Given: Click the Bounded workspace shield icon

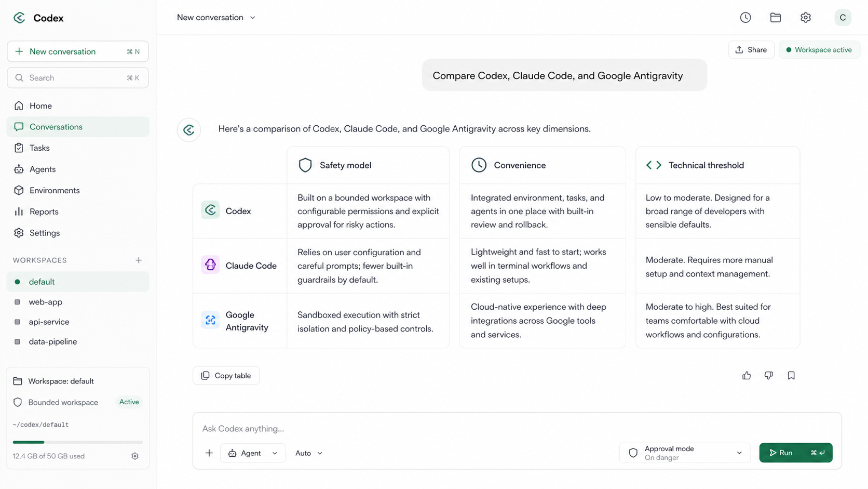Looking at the screenshot, I should tap(18, 402).
